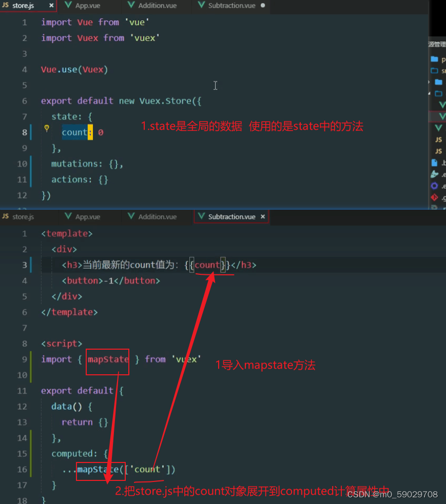Collapse the expanded folder arrow in explorer

coord(429,93)
